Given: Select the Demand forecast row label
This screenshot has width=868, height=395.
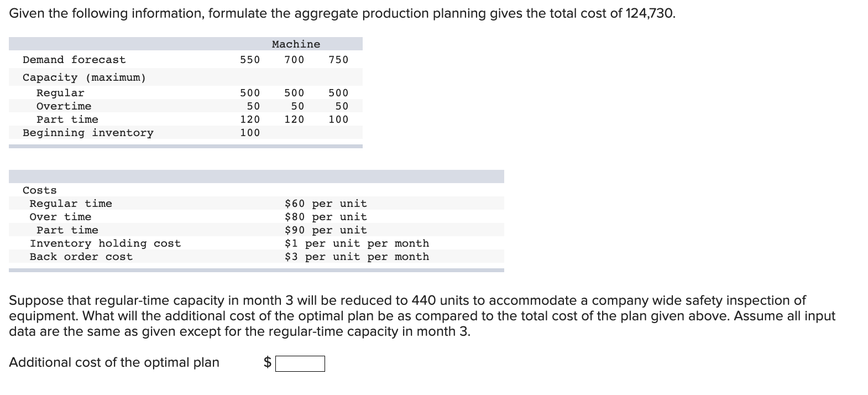Looking at the screenshot, I should point(74,60).
